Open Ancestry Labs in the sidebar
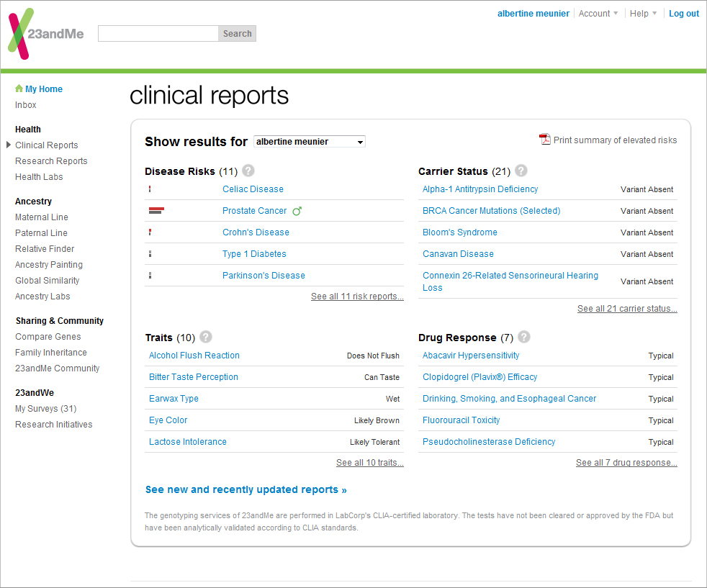707x588 pixels. tap(42, 296)
